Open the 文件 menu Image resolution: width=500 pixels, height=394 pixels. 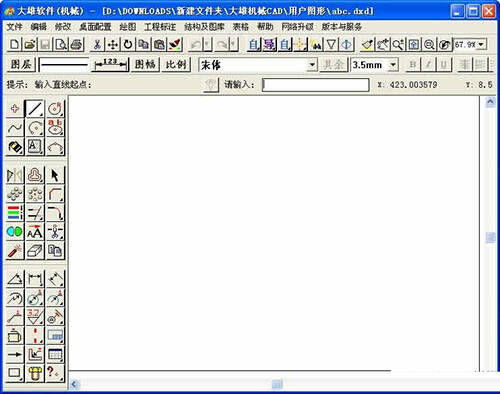tap(15, 27)
